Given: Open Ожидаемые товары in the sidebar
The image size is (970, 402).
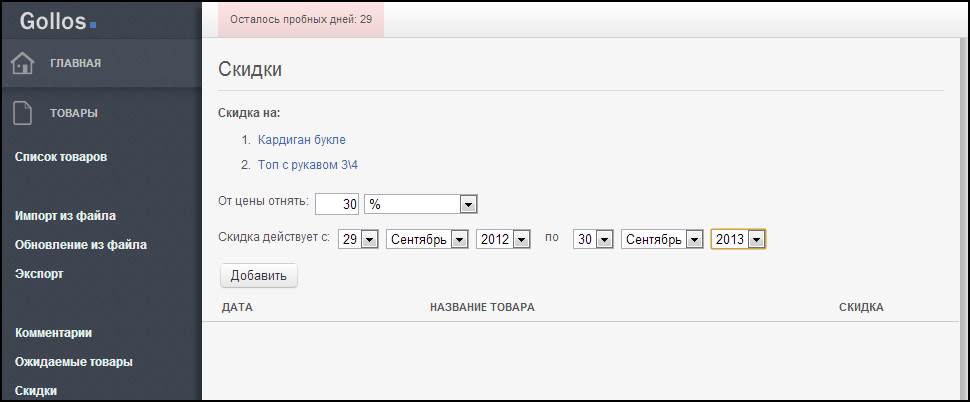Looking at the screenshot, I should click(x=74, y=362).
